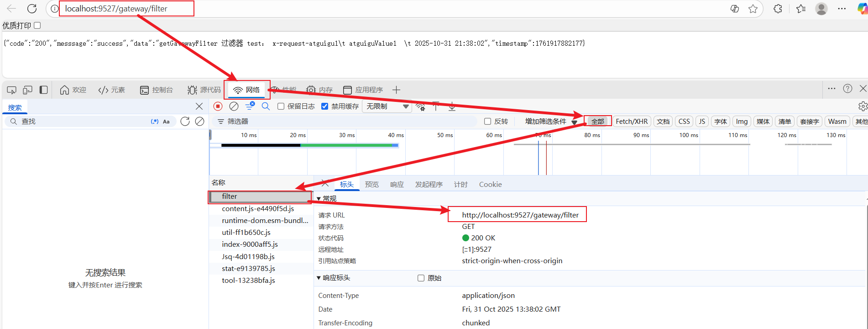Toggle match case Aa in the search box

pyautogui.click(x=166, y=122)
